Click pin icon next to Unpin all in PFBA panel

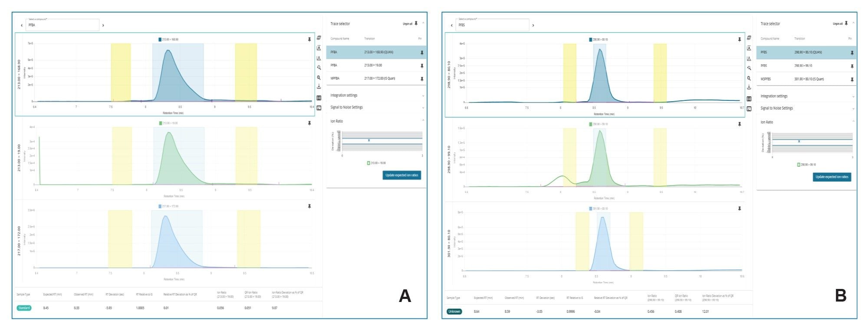[x=416, y=23]
